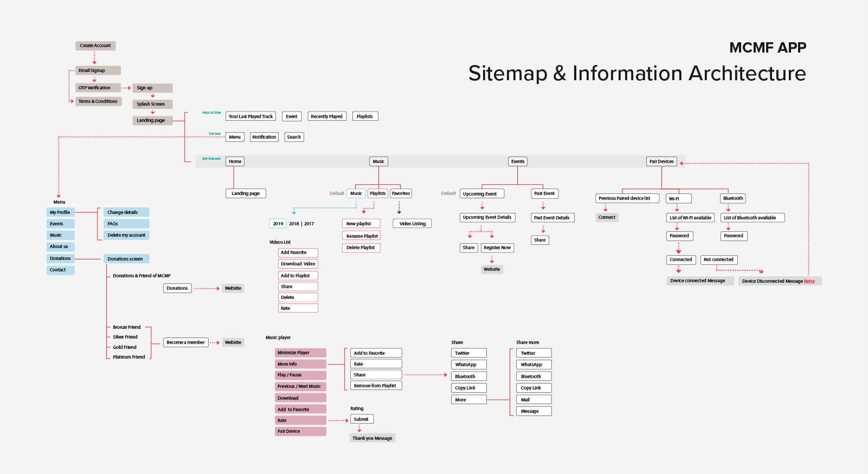Select the Past Event Details box
This screenshot has width=868, height=474.
pyautogui.click(x=552, y=218)
